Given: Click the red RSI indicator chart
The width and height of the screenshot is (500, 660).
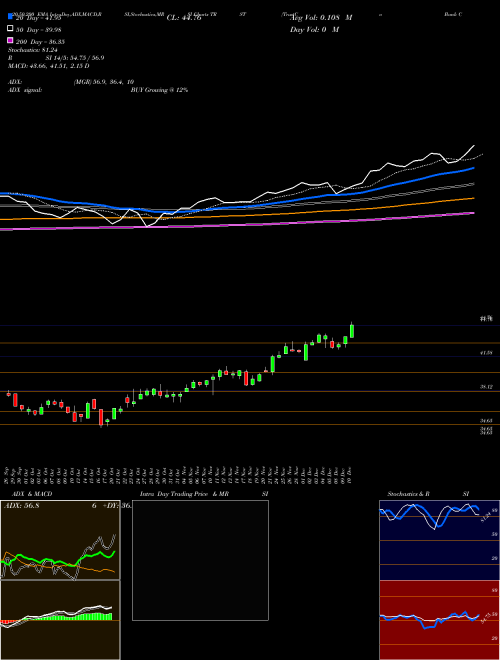Looking at the screenshot, I should coord(439,620).
